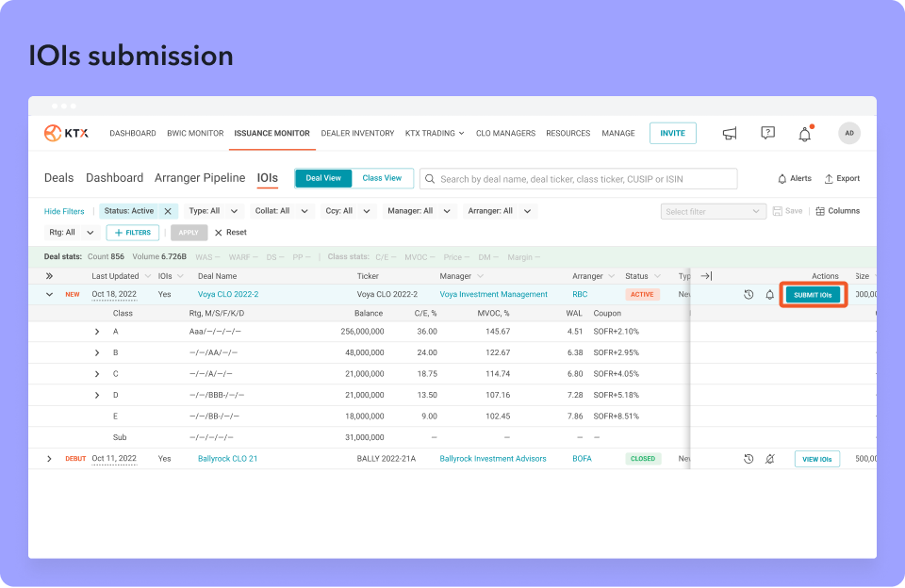
Task: Click the collapse actions panel arrow icon
Action: click(x=706, y=276)
